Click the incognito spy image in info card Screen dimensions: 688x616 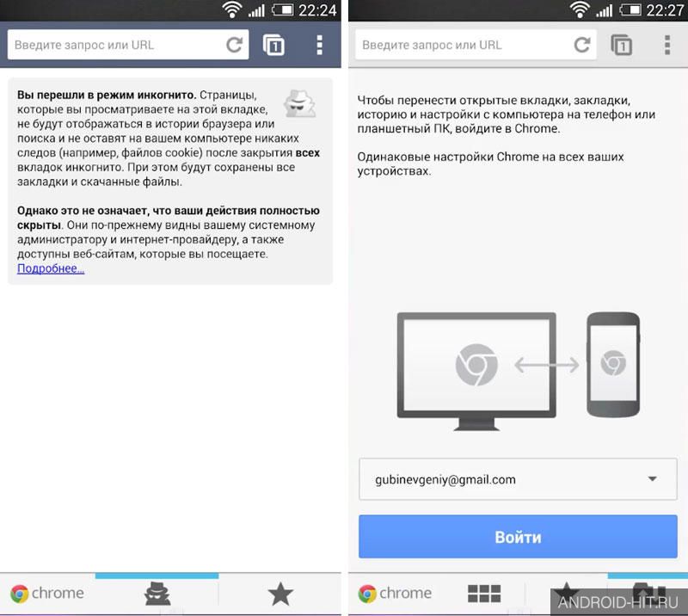[x=300, y=103]
